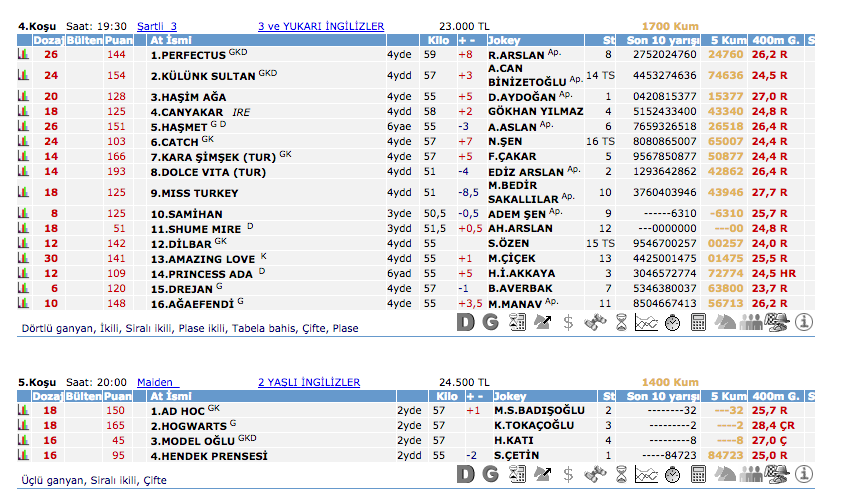Click the dollar sign icon for race 4
Screen dimensions: 844x503
click(568, 323)
